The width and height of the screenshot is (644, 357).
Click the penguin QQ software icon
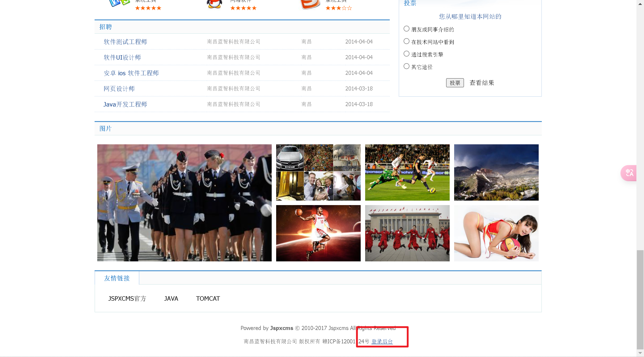214,4
